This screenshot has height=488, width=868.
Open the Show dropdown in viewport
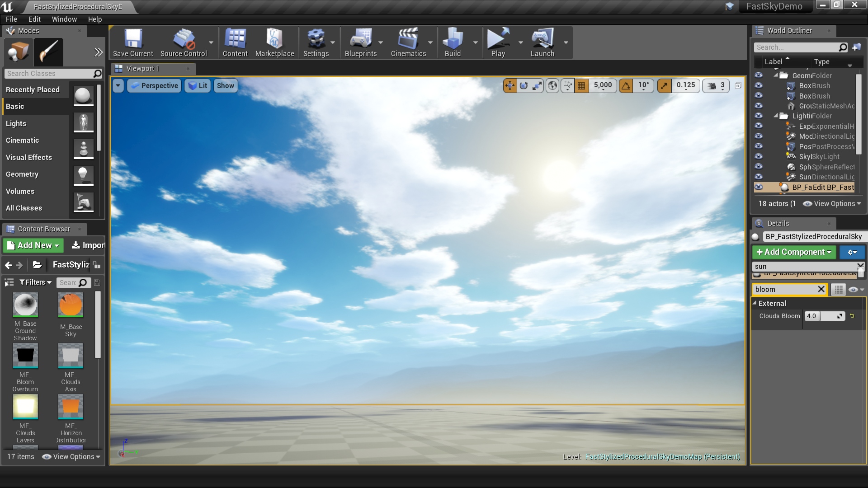[x=225, y=85]
